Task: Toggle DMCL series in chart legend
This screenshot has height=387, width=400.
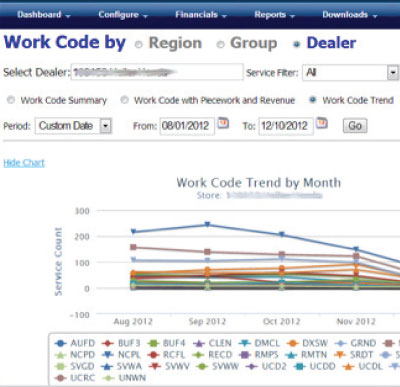Action: pos(259,343)
